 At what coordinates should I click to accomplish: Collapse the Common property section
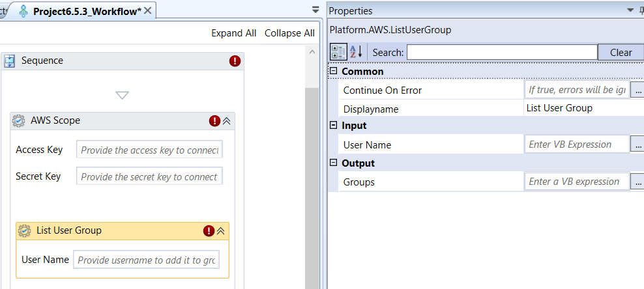click(x=334, y=71)
